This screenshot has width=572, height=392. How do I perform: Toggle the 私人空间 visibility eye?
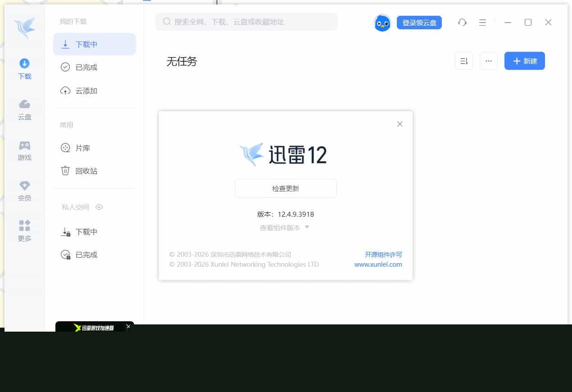coord(99,207)
